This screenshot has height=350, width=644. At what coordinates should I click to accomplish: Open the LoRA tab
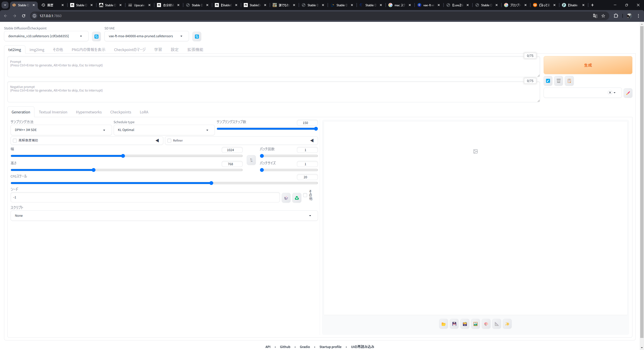click(x=144, y=112)
